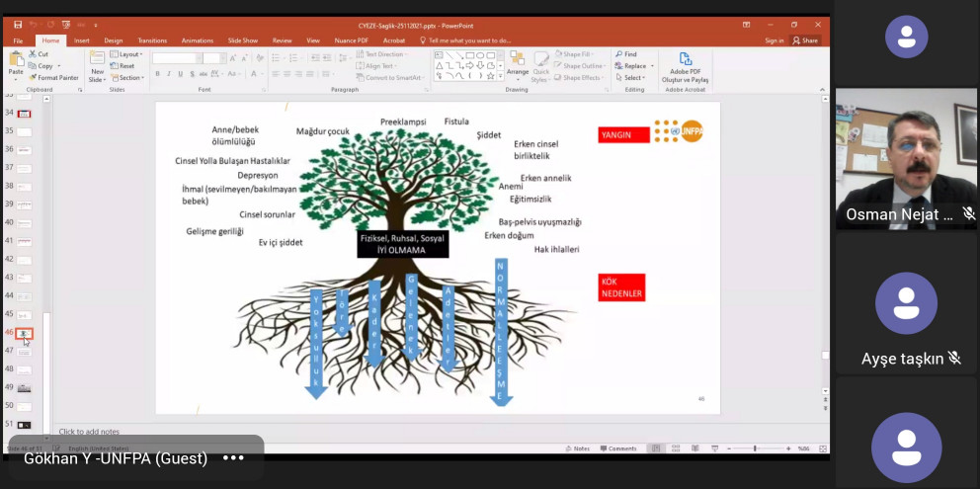Open the Select dropdown in Editing group
Viewport: 980px width, 489px height.
629,78
